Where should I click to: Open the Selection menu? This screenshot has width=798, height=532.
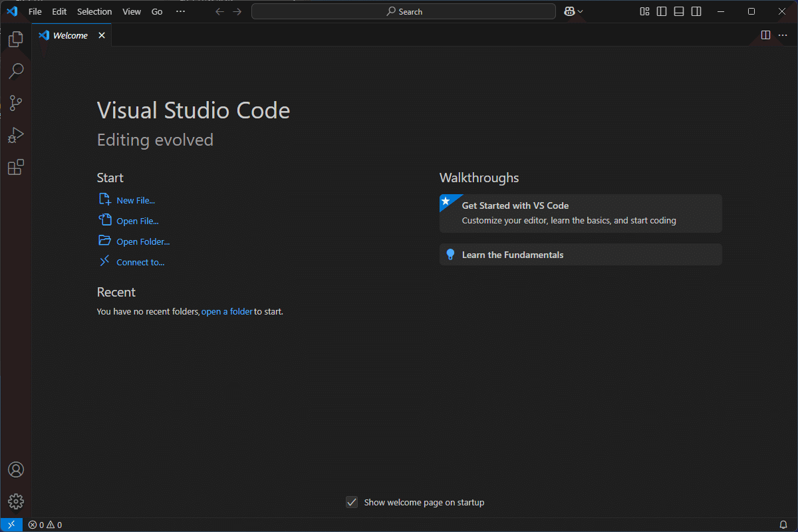[x=94, y=11]
